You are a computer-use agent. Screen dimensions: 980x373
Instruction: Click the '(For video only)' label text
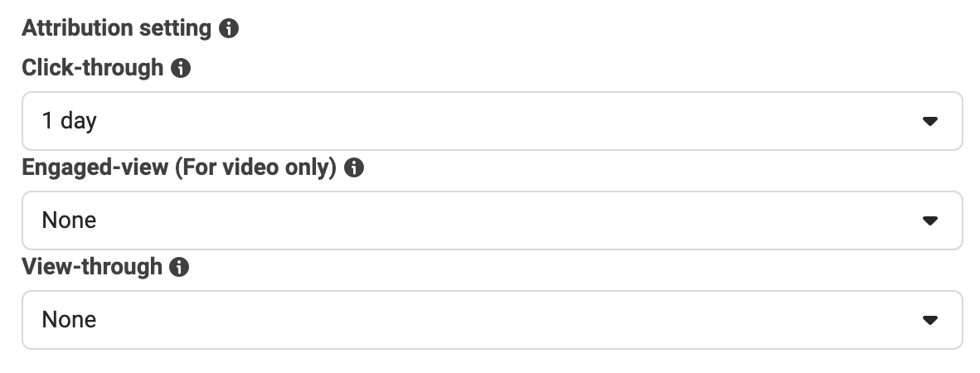pos(255,167)
